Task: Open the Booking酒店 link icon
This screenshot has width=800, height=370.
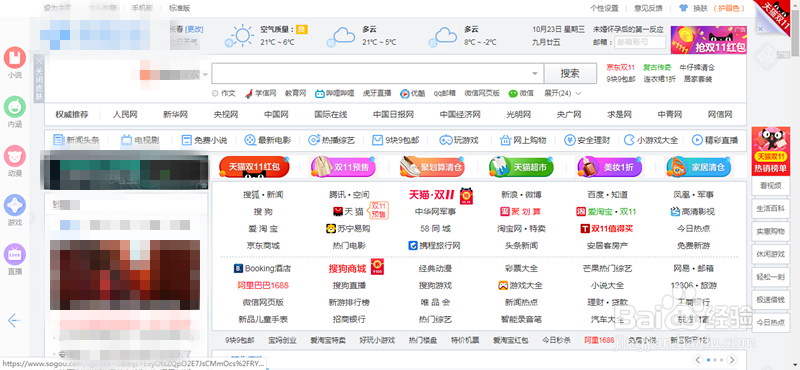Action: coord(238,268)
